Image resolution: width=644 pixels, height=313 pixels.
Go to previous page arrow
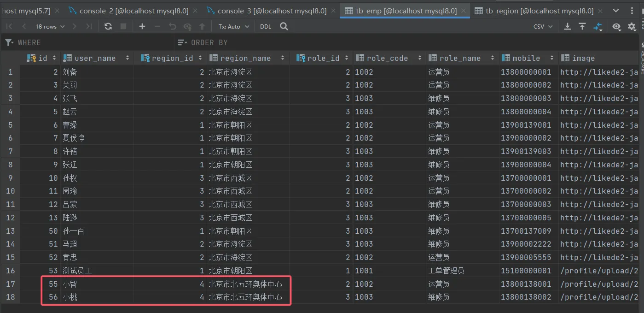(24, 26)
